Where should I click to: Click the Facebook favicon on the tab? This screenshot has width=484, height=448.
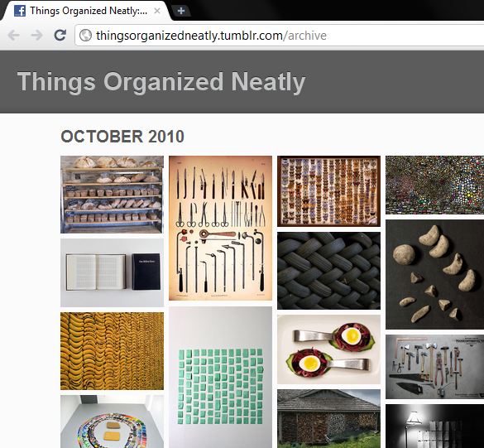point(20,11)
